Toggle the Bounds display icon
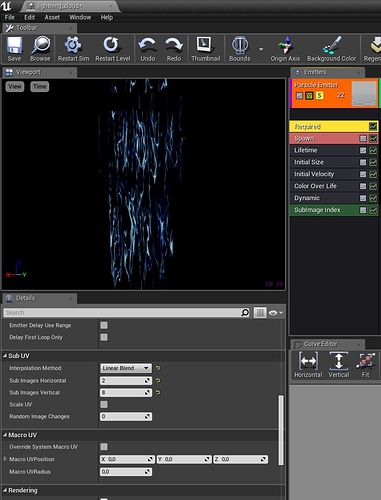 [240, 45]
